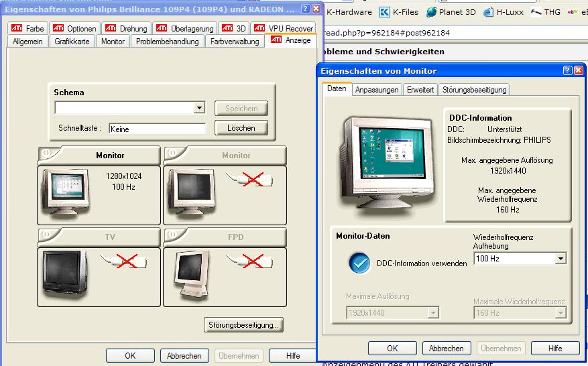Viewport: 588px width, 366px height.
Task: Open the H-Luxx bookmark in browser
Action: pyautogui.click(x=504, y=12)
